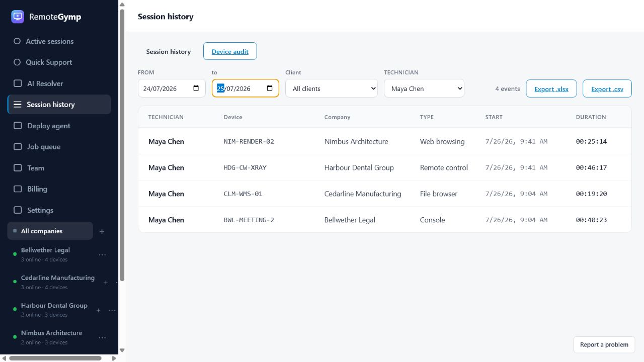Click duration 00:25:14
This screenshot has height=362, width=644.
[x=592, y=141]
